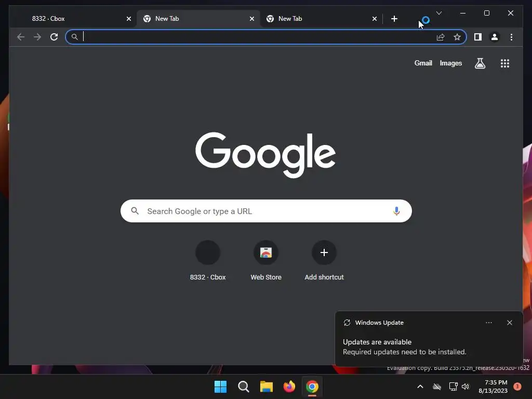
Task: Go forward using the forward arrow
Action: click(37, 37)
